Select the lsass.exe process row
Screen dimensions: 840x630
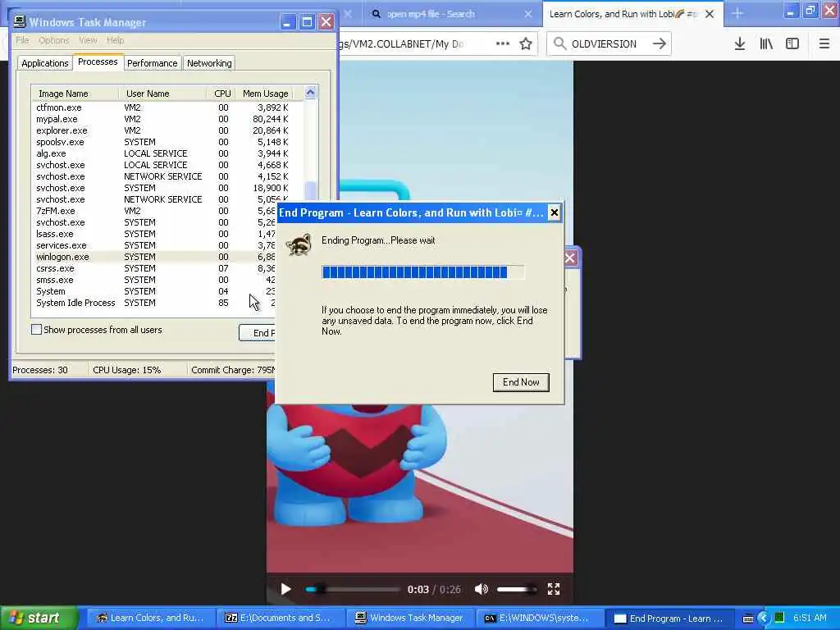(154, 234)
